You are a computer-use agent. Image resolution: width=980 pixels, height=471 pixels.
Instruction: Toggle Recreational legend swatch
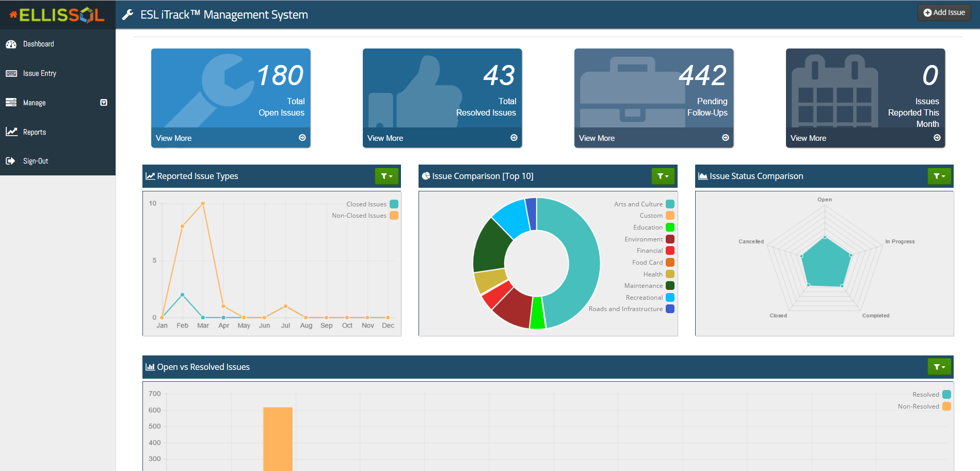pyautogui.click(x=670, y=298)
